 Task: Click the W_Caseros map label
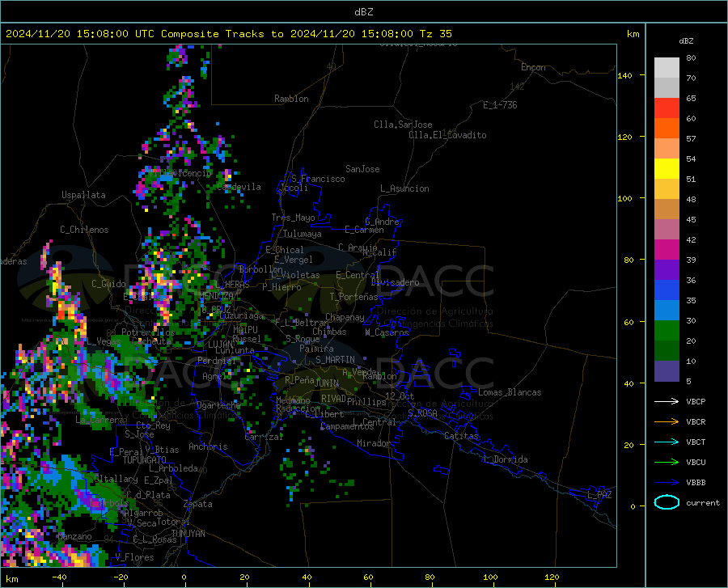387,332
